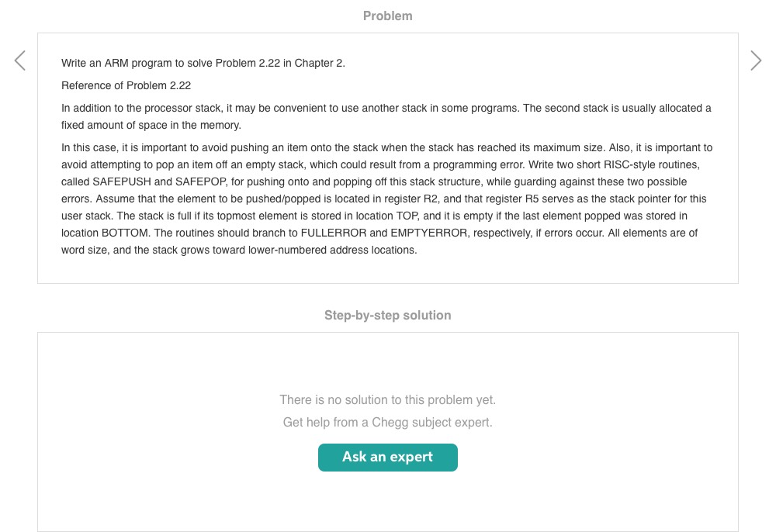Viewport: 776px width, 532px height.
Task: Click the word FULLERROR in the problem
Action: click(x=338, y=233)
